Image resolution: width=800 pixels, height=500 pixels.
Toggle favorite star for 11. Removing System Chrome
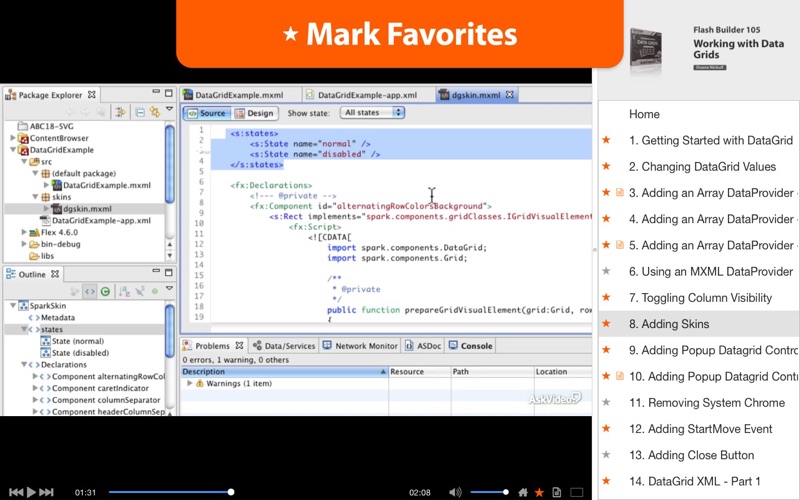606,402
